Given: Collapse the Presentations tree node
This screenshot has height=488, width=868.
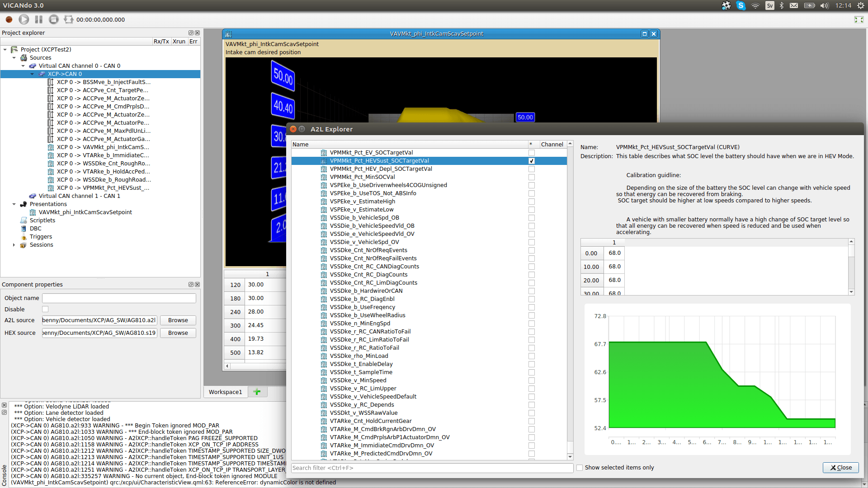Looking at the screenshot, I should click(14, 204).
